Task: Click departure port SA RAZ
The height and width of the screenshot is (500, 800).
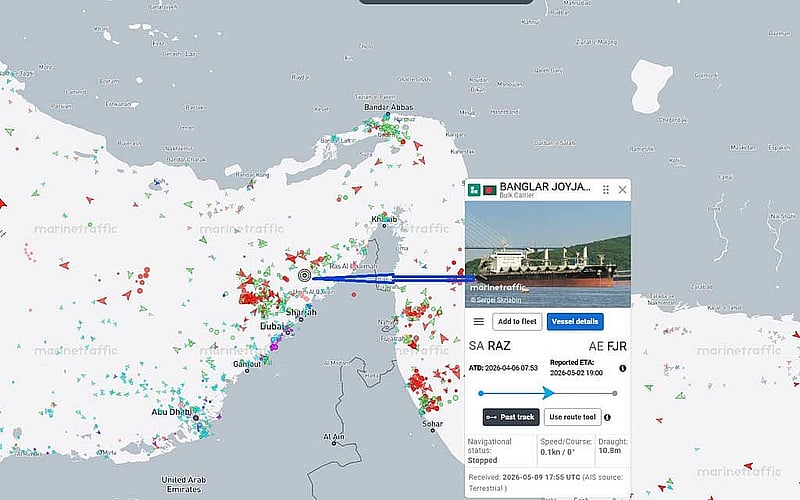Action: click(x=489, y=346)
